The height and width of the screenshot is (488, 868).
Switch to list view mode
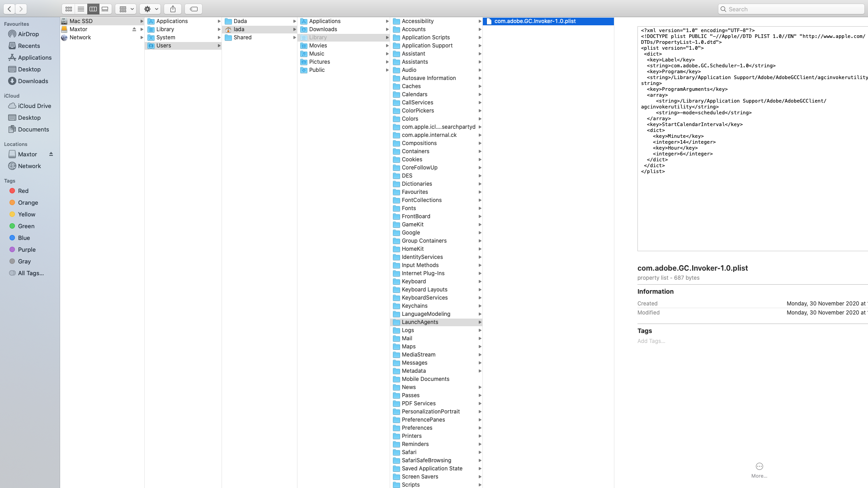click(x=81, y=9)
